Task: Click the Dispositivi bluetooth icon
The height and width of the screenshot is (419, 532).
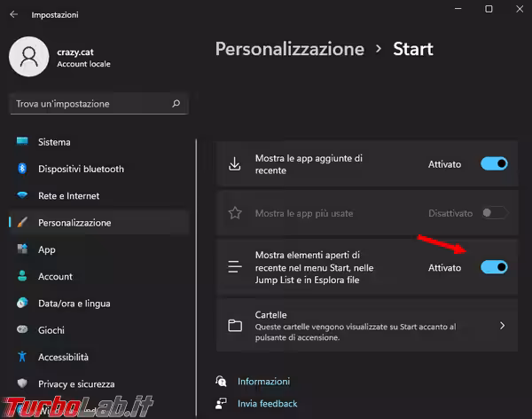Action: 22,169
